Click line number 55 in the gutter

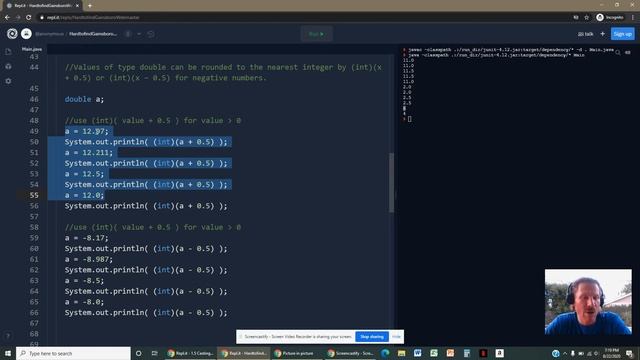click(x=34, y=196)
